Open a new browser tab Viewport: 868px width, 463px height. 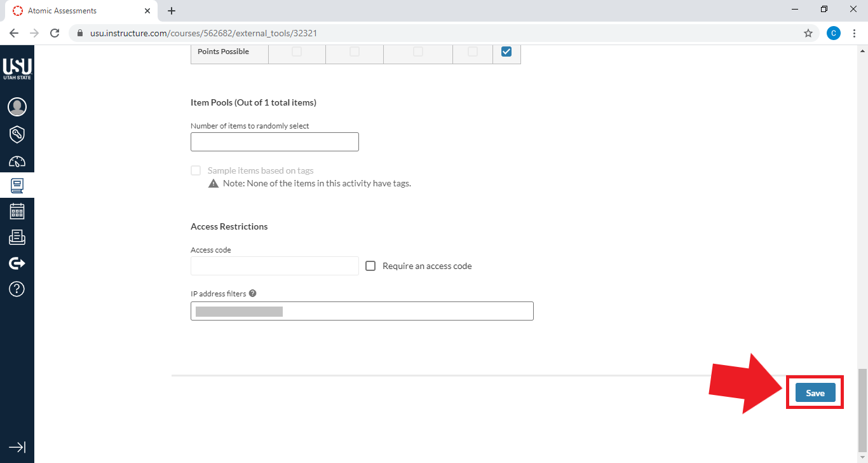pos(172,11)
